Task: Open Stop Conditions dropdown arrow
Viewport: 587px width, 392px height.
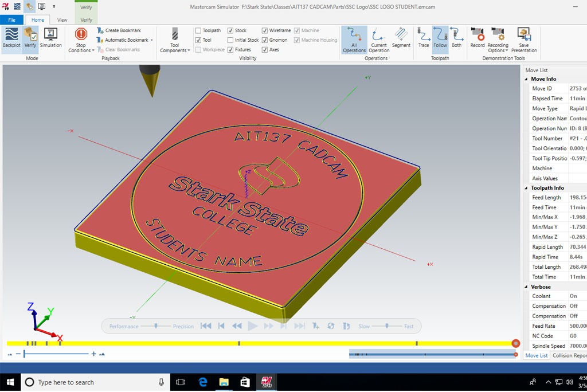Action: click(x=93, y=50)
